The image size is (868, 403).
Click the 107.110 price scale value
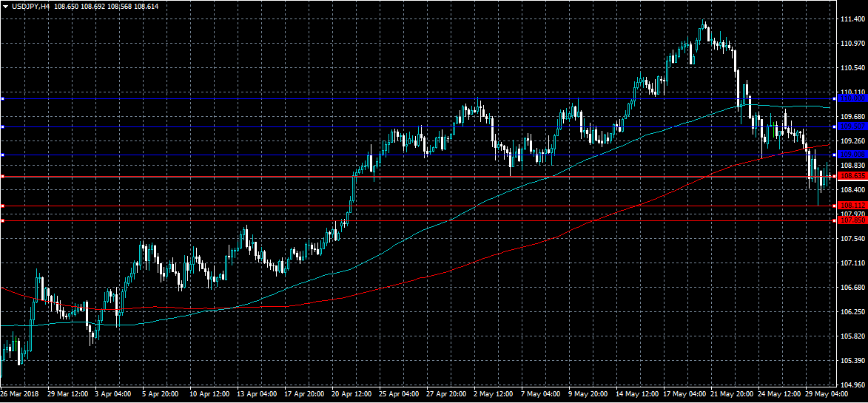[x=852, y=263]
